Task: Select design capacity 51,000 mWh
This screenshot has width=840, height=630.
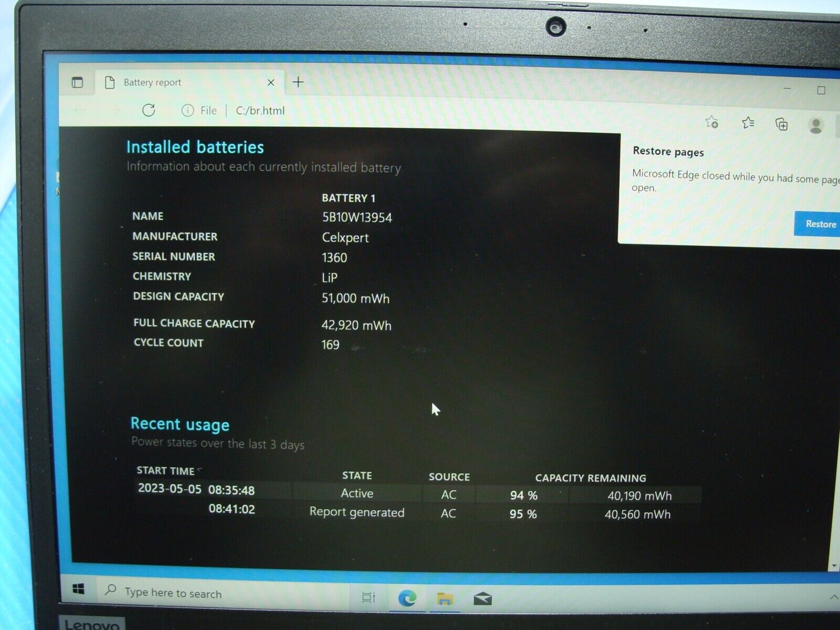Action: click(x=355, y=299)
